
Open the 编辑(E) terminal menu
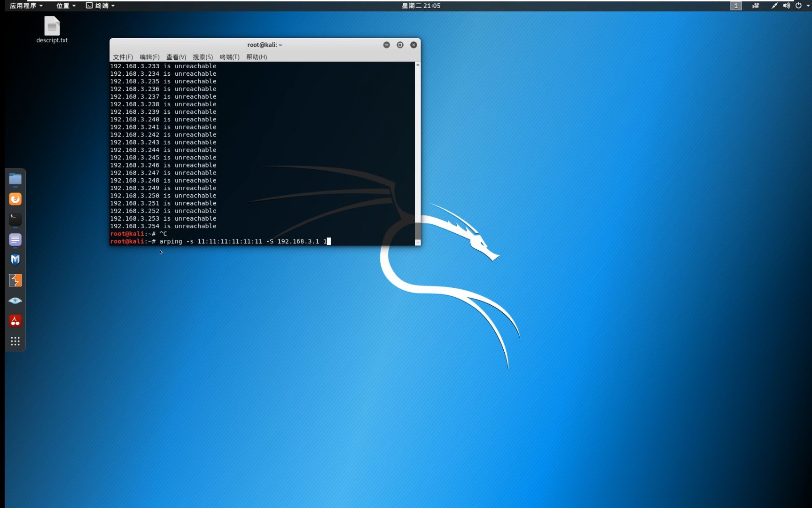[149, 57]
